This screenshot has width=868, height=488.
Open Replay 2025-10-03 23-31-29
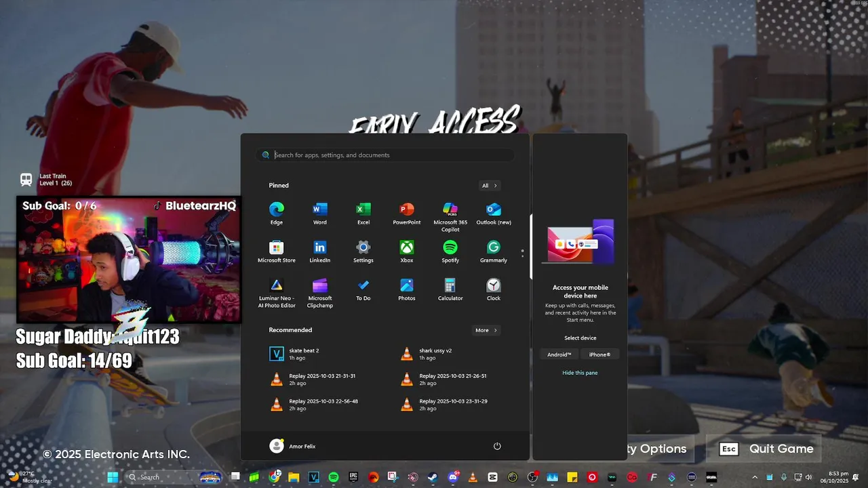[443, 404]
